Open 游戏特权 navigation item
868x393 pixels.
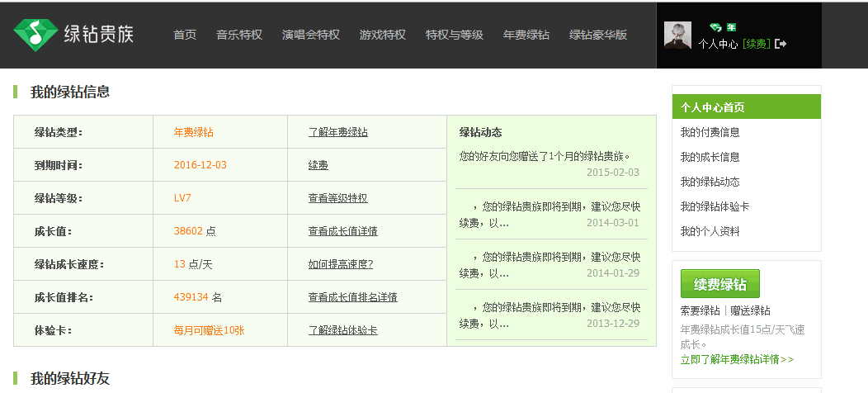pyautogui.click(x=383, y=35)
